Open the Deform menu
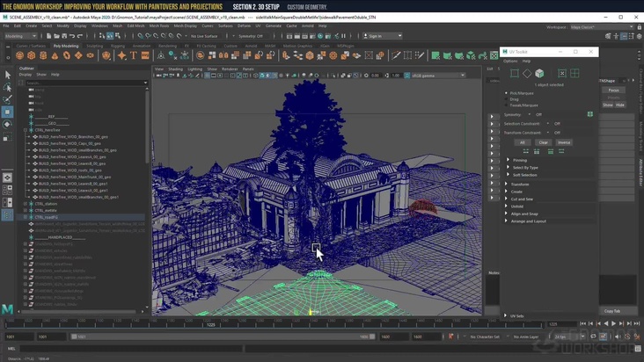The image size is (644, 362). tap(244, 25)
